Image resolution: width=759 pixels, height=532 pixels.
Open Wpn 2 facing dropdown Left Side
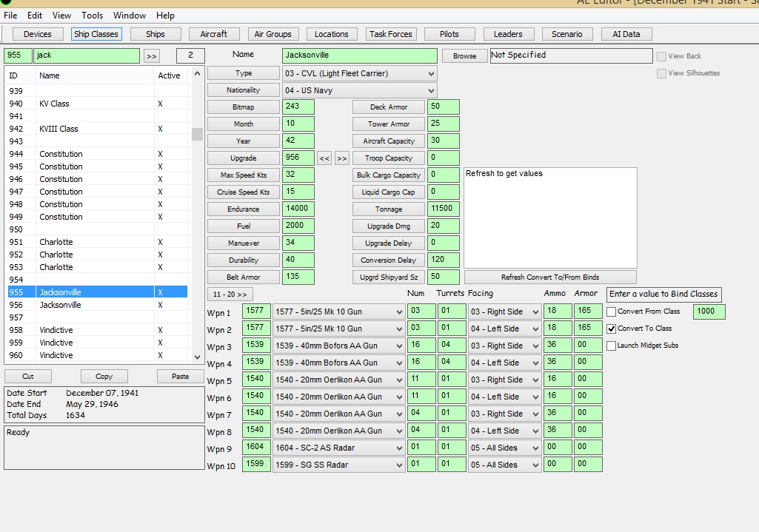[x=504, y=329]
